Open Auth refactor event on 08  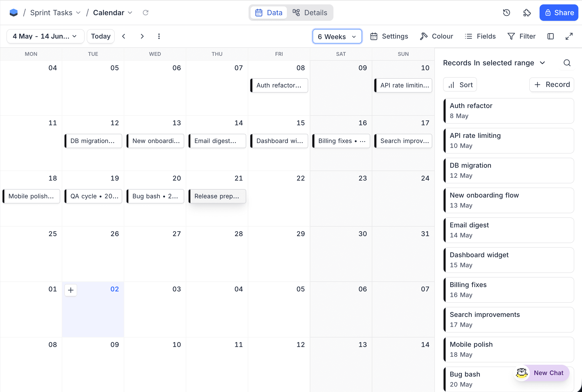pyautogui.click(x=279, y=85)
